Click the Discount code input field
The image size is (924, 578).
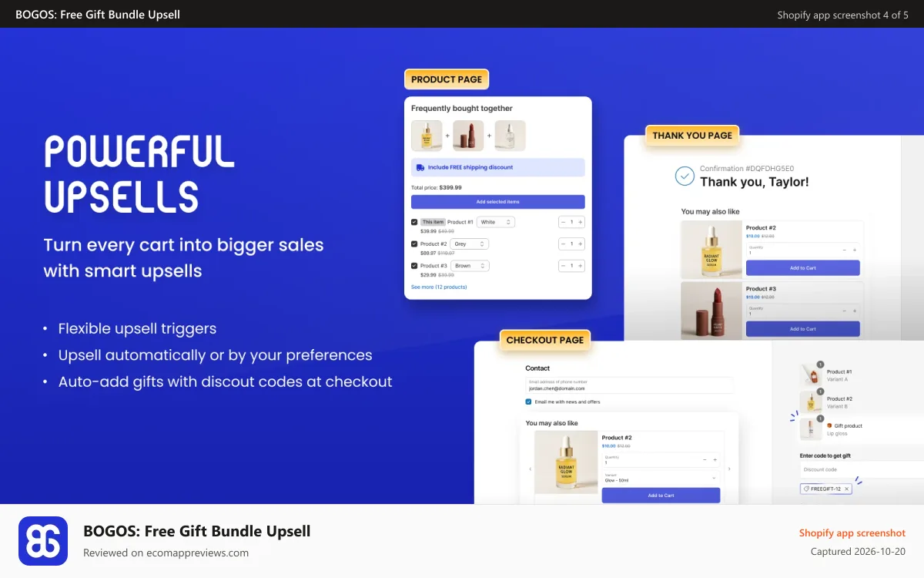862,469
